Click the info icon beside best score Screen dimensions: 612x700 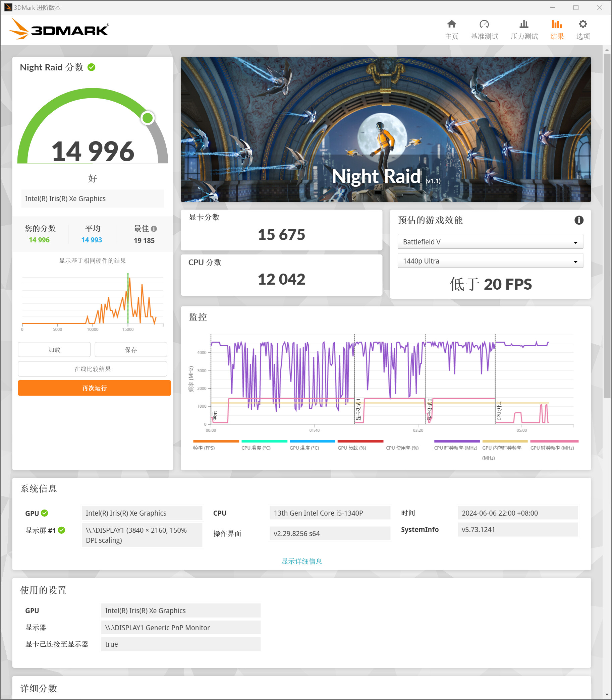pyautogui.click(x=154, y=229)
